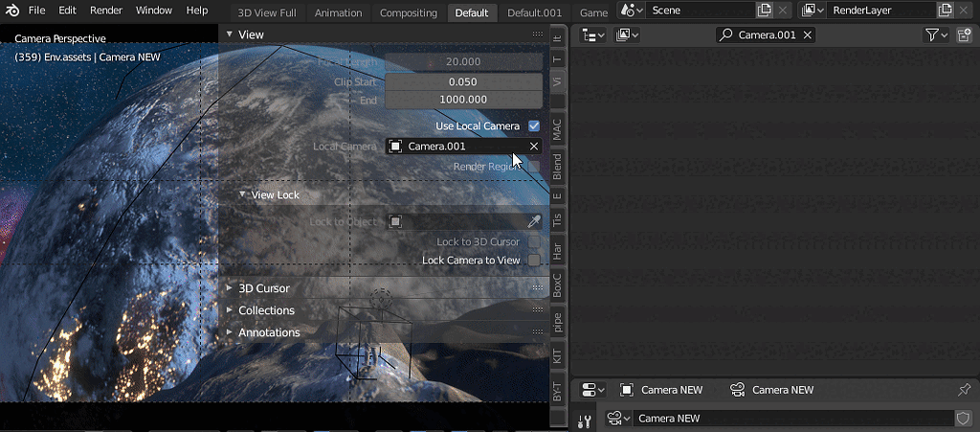
Task: Click the Local Camera object icon
Action: point(395,147)
